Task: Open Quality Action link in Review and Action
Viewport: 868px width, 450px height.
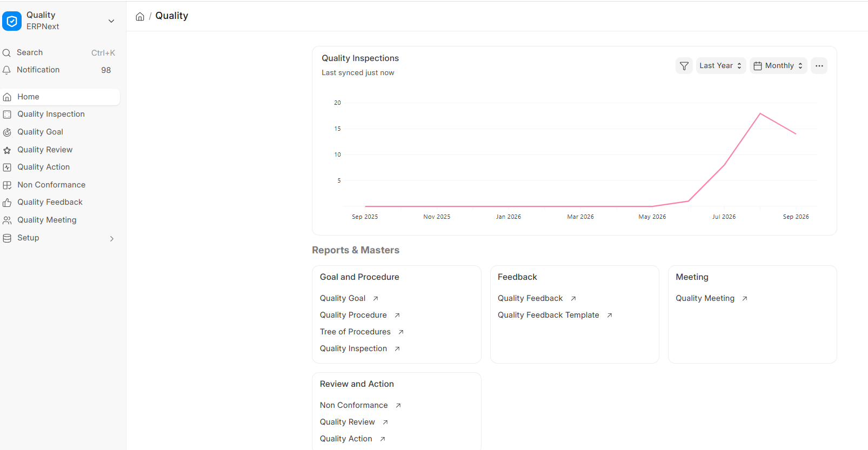Action: [346, 439]
